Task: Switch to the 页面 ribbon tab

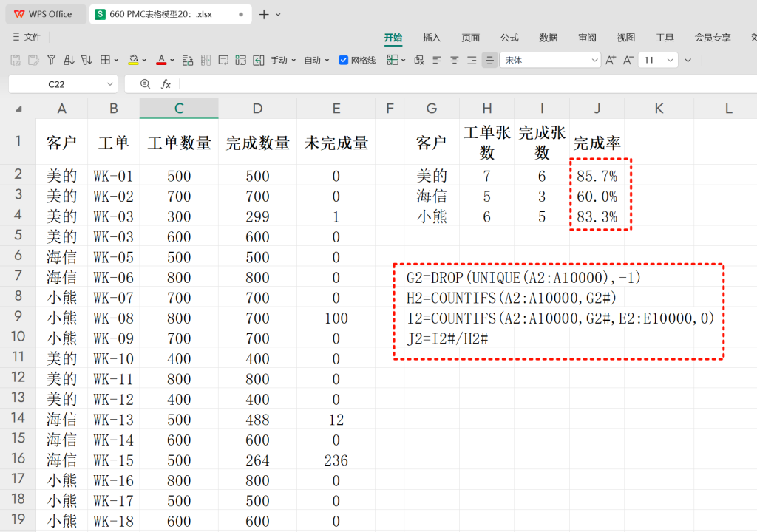Action: coord(471,38)
